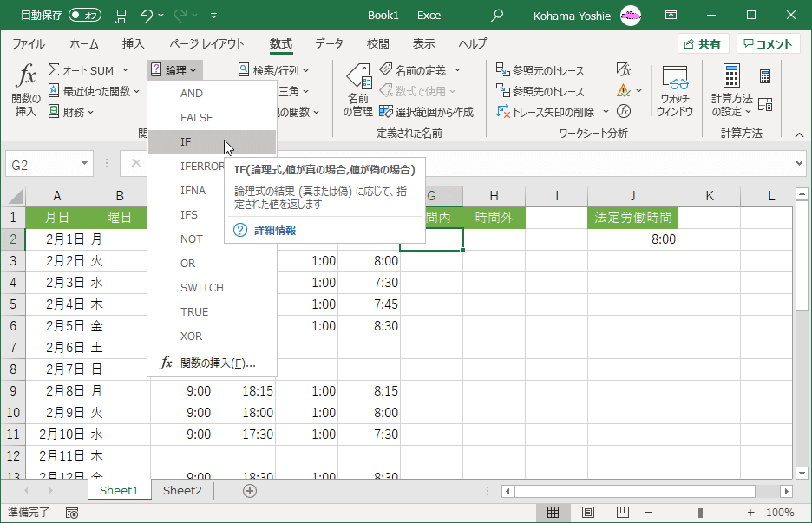812x523 pixels.
Task: Click the Undo arrow icon
Action: 146,16
